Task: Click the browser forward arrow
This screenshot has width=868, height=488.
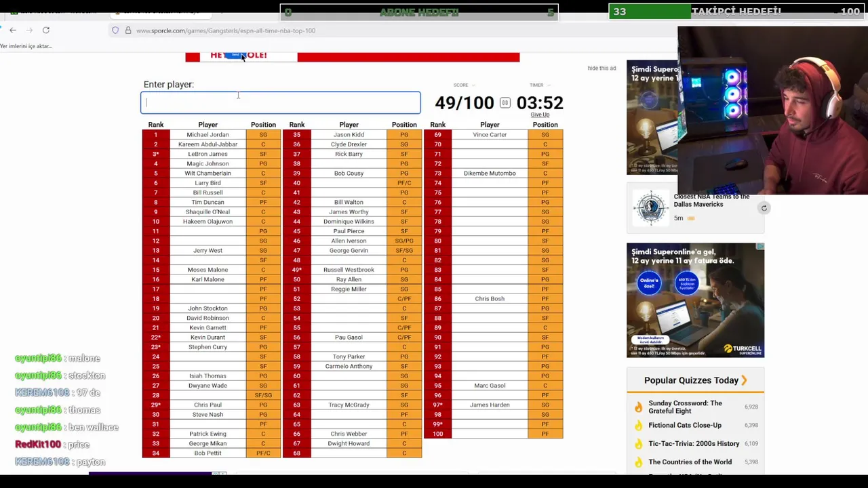Action: [x=29, y=30]
